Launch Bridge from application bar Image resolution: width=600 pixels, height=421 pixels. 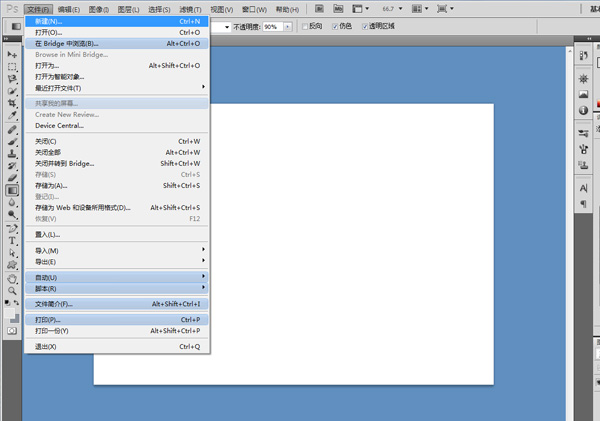click(x=319, y=8)
